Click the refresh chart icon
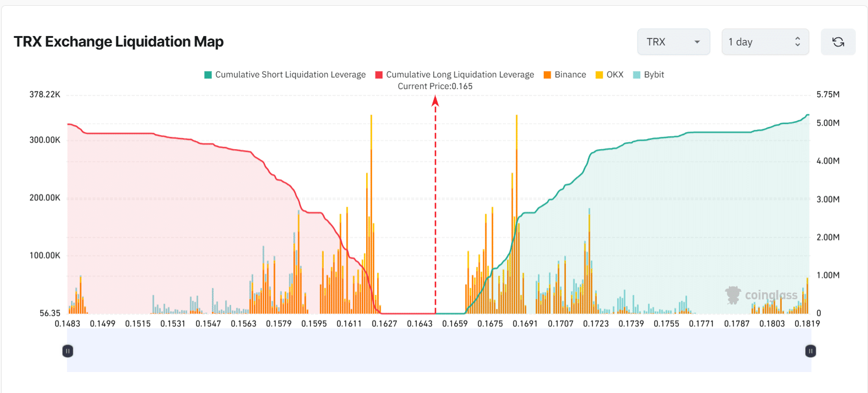Screen dimensions: 868x393 tap(838, 41)
